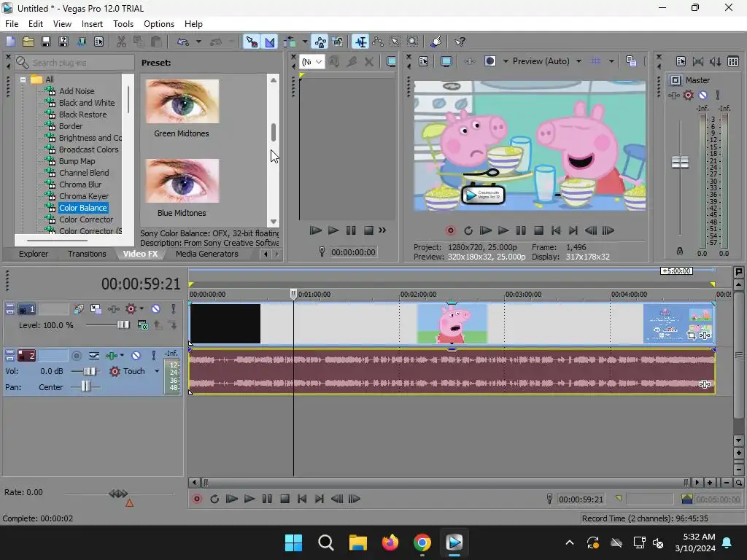747x560 pixels.
Task: Click the Dim Output icon in Master panel
Action: [x=716, y=61]
